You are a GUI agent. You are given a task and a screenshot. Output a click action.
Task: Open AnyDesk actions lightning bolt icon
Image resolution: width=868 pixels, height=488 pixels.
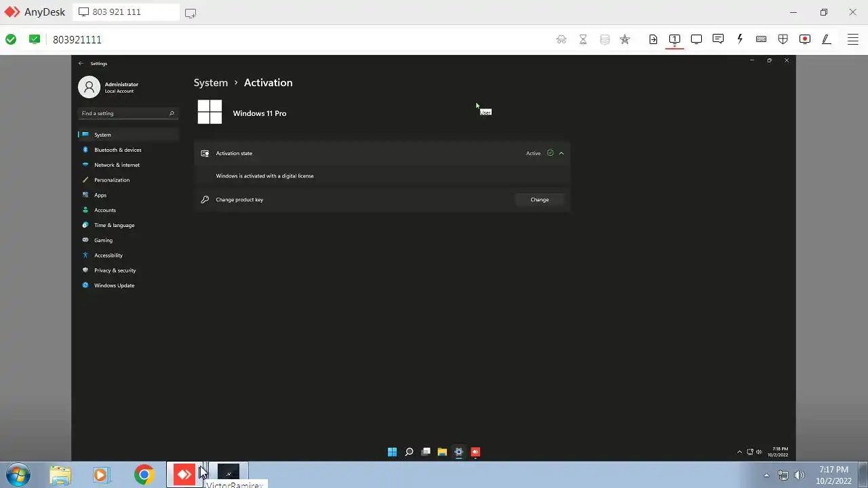point(740,39)
